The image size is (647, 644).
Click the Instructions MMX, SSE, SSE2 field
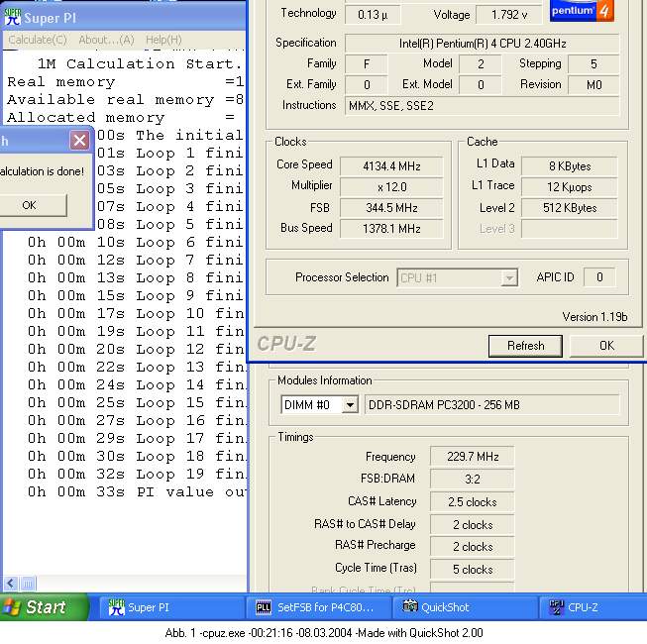coord(482,106)
